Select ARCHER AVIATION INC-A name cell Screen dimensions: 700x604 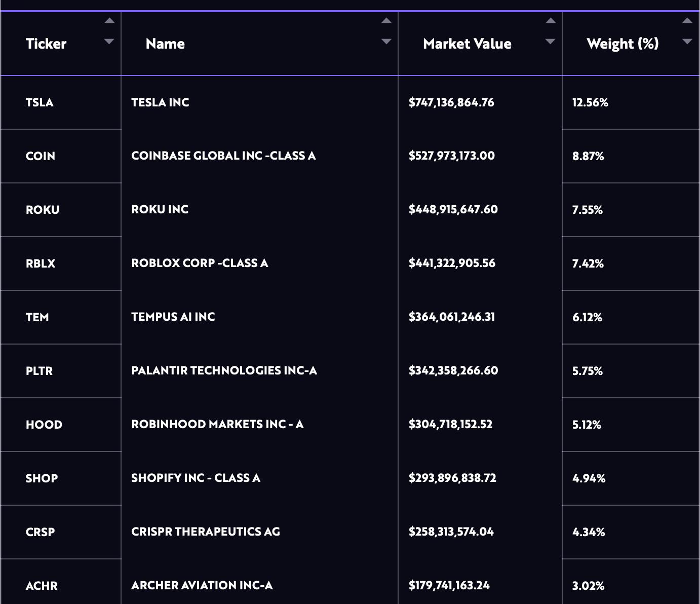click(260, 582)
